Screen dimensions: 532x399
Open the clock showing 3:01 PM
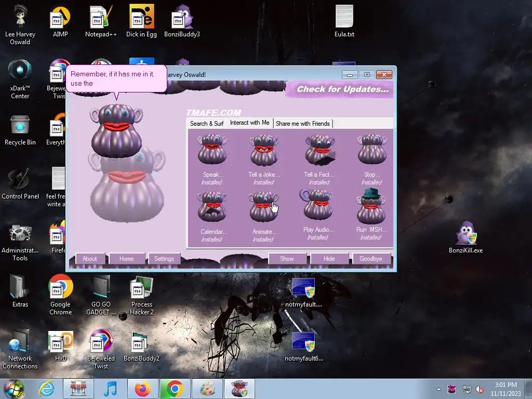point(506,389)
